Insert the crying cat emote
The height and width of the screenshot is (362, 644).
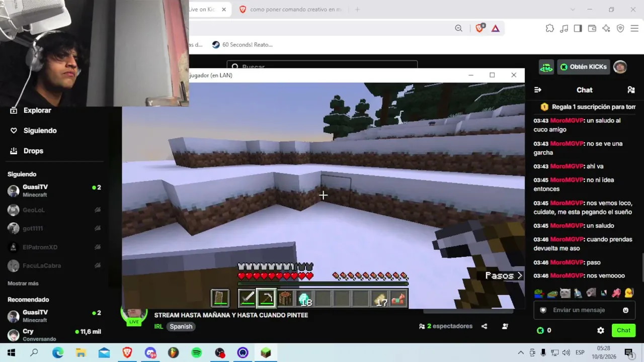pos(565,293)
